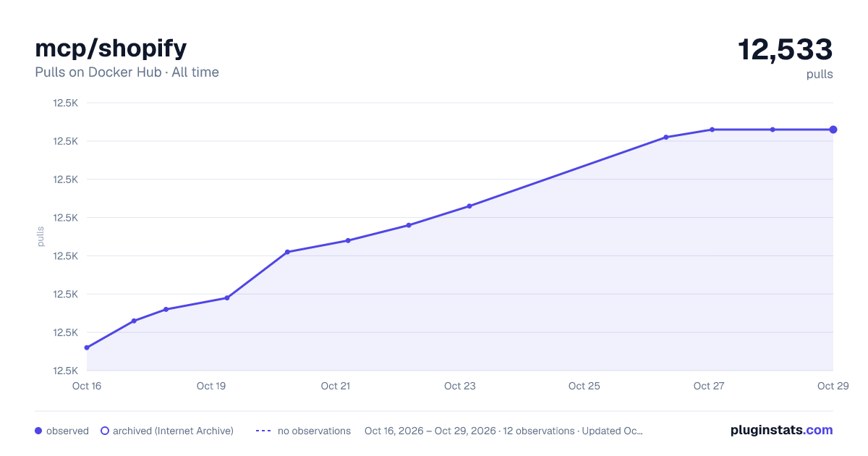This screenshot has height=456, width=868.
Task: Select the 12,533 pulls total value
Action: (786, 50)
